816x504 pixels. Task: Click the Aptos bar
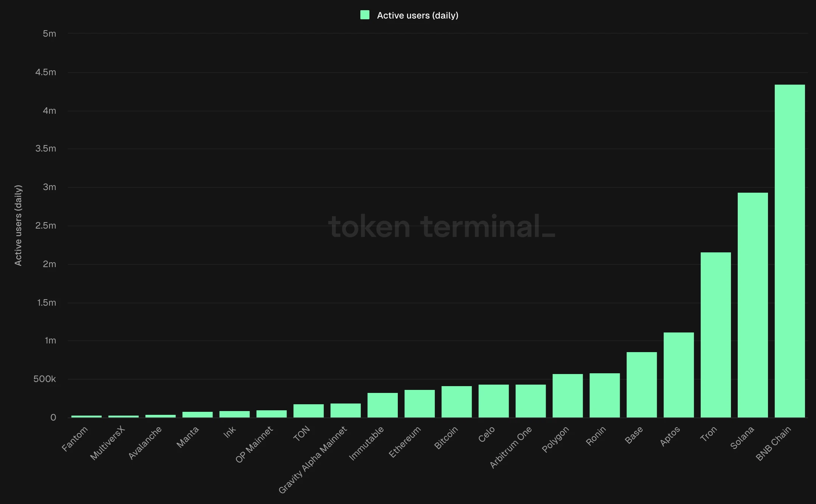pyautogui.click(x=678, y=375)
